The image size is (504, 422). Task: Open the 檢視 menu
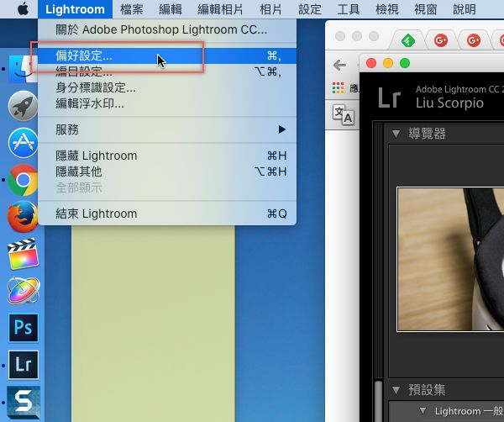click(386, 9)
